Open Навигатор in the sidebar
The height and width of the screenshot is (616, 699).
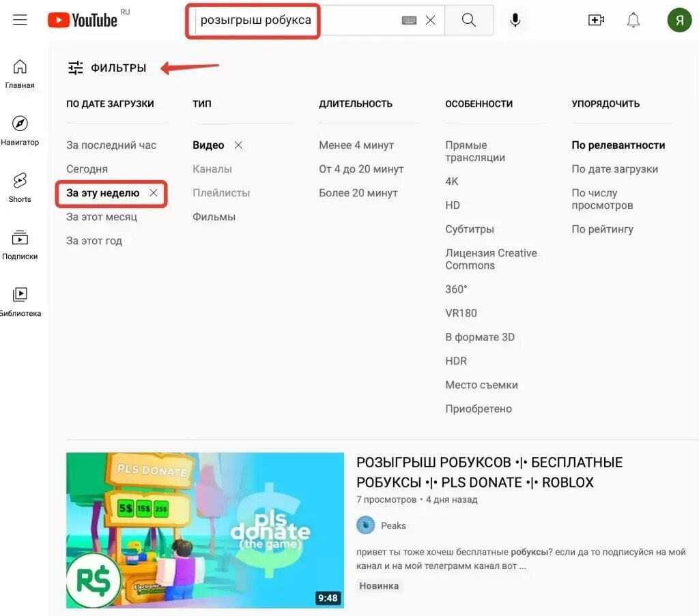click(20, 131)
